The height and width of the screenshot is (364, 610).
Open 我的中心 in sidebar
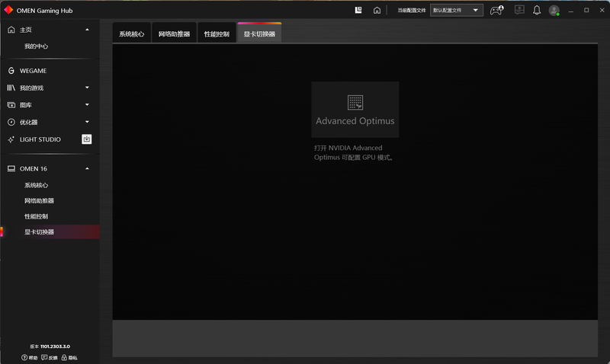coord(36,46)
